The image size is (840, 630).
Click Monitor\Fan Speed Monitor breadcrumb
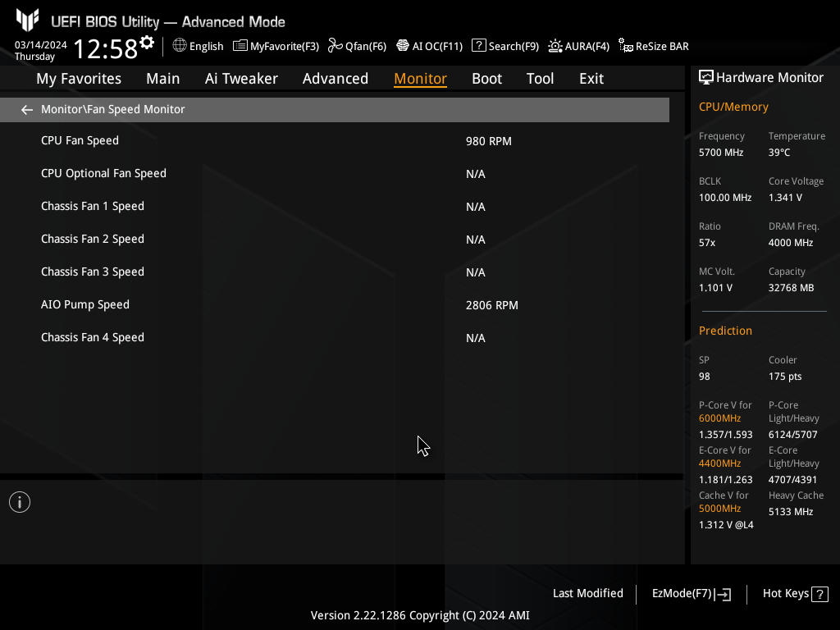coord(113,109)
